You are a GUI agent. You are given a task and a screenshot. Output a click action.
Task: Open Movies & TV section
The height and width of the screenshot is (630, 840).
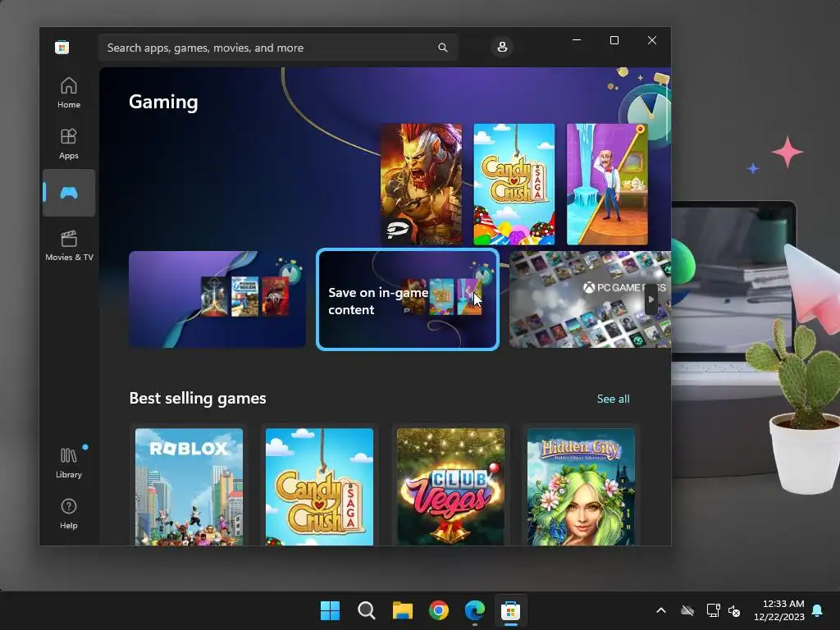pyautogui.click(x=69, y=245)
